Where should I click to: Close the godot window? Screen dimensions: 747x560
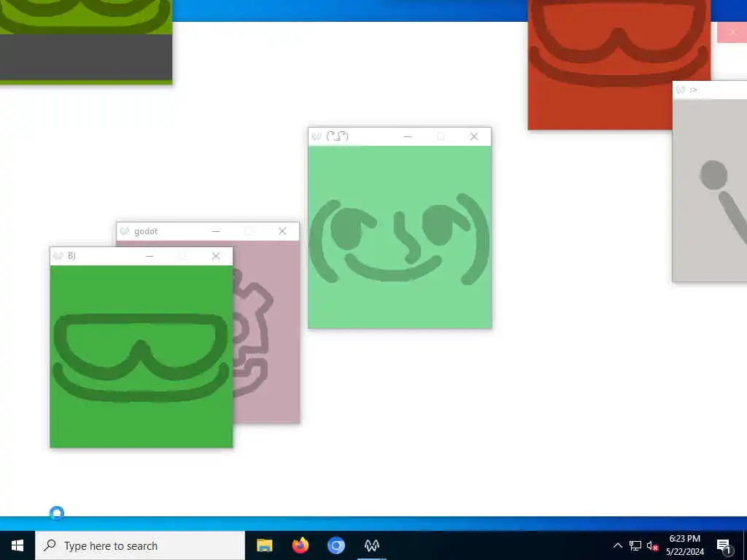pos(282,231)
